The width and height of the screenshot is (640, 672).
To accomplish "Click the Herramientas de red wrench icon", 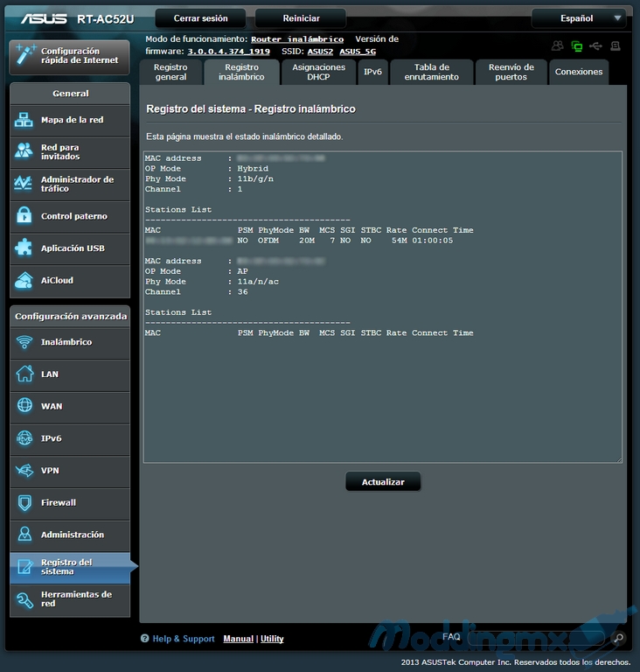I will 24,599.
